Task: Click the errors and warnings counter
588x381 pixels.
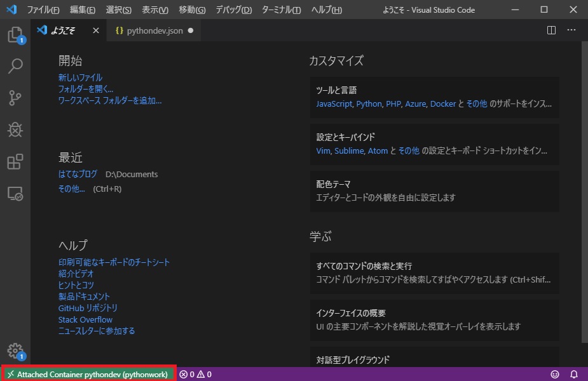Action: (194, 374)
